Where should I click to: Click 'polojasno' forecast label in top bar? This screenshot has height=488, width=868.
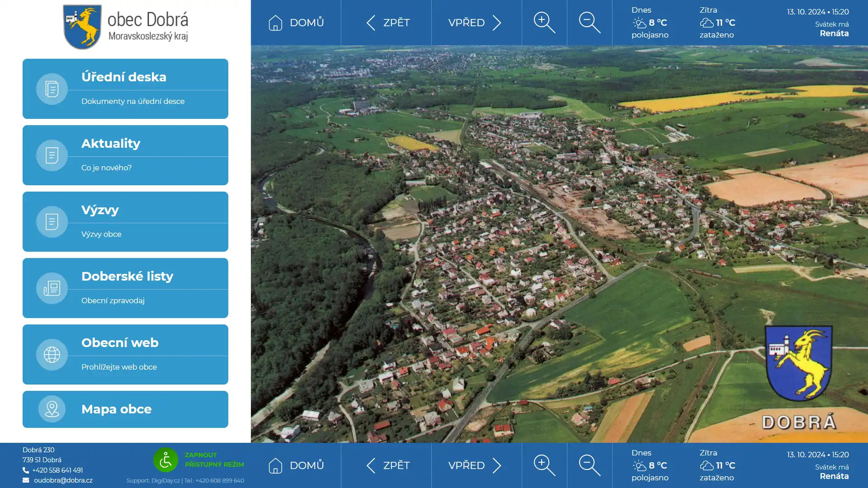coord(650,35)
